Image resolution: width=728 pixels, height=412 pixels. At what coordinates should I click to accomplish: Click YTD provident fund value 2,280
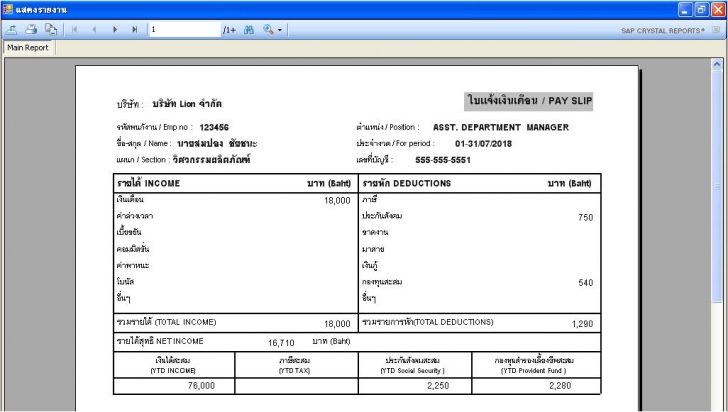(560, 386)
